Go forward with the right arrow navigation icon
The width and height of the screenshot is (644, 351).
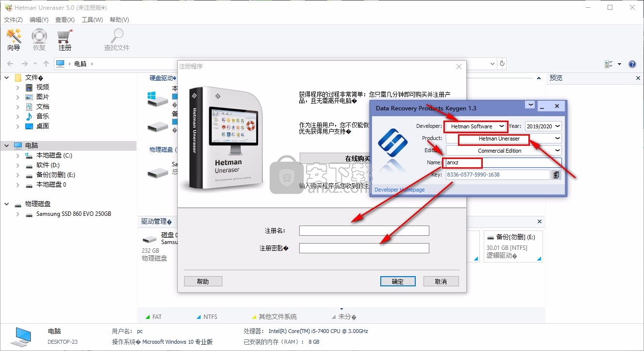click(24, 64)
